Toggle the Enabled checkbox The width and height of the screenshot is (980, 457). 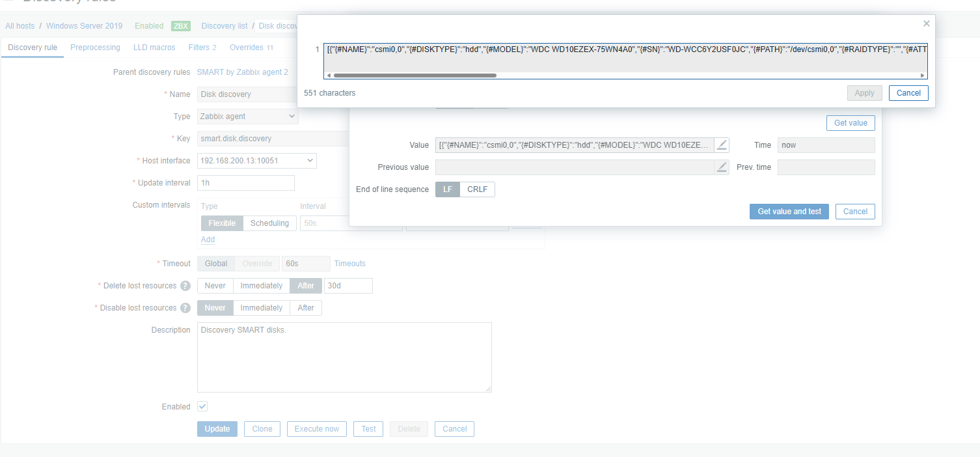pyautogui.click(x=202, y=406)
